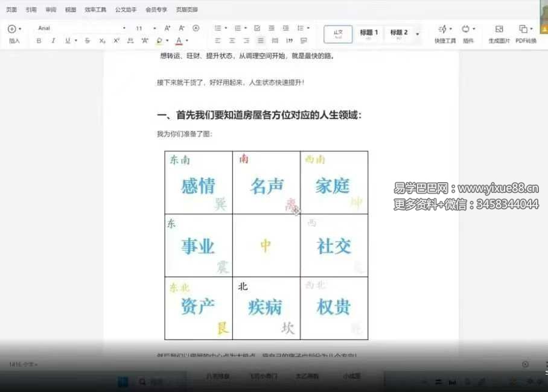This screenshot has width=548, height=392.
Task: Toggle bold formatting in the toolbar
Action: point(39,41)
